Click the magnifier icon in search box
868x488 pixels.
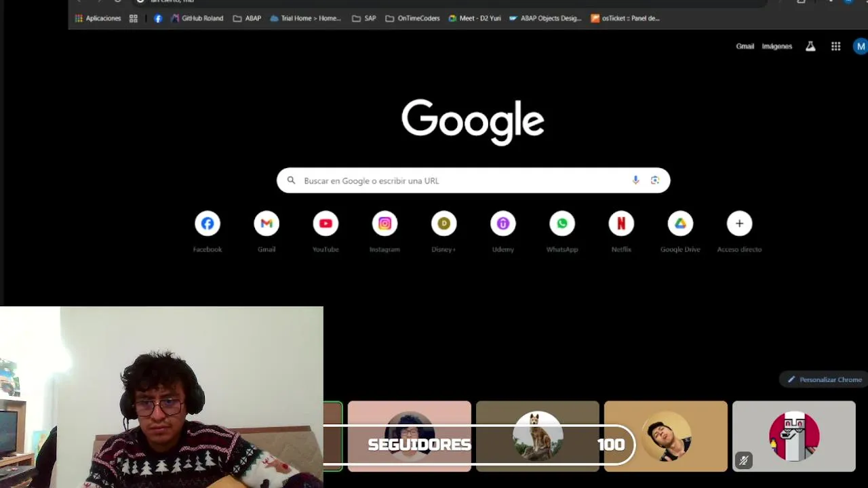coord(291,180)
